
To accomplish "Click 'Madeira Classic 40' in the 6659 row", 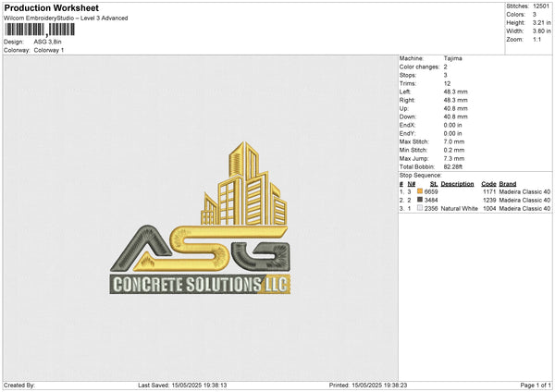I will coord(524,191).
